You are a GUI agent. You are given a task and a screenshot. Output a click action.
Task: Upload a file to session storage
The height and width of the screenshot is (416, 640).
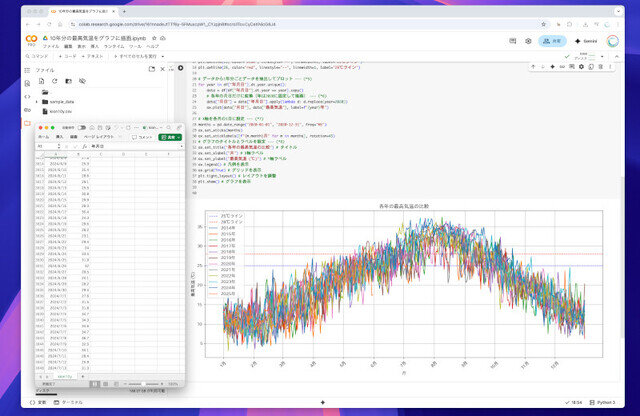pyautogui.click(x=42, y=81)
